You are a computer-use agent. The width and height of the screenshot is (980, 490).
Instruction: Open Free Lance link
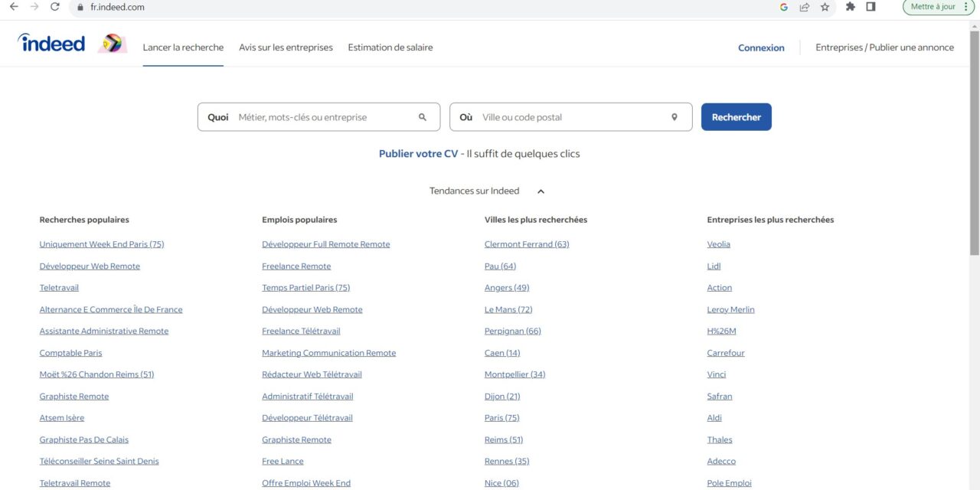(283, 462)
